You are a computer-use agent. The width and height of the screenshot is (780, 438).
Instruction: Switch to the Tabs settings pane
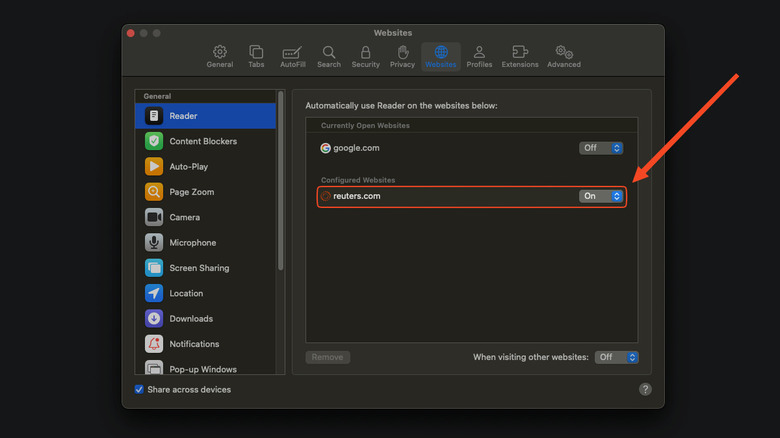coord(256,56)
